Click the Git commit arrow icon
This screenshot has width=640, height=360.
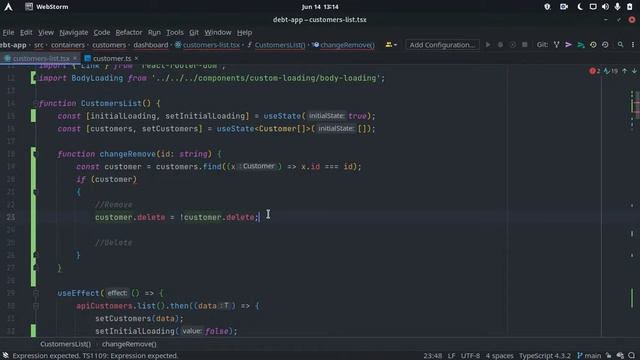pyautogui.click(x=568, y=45)
